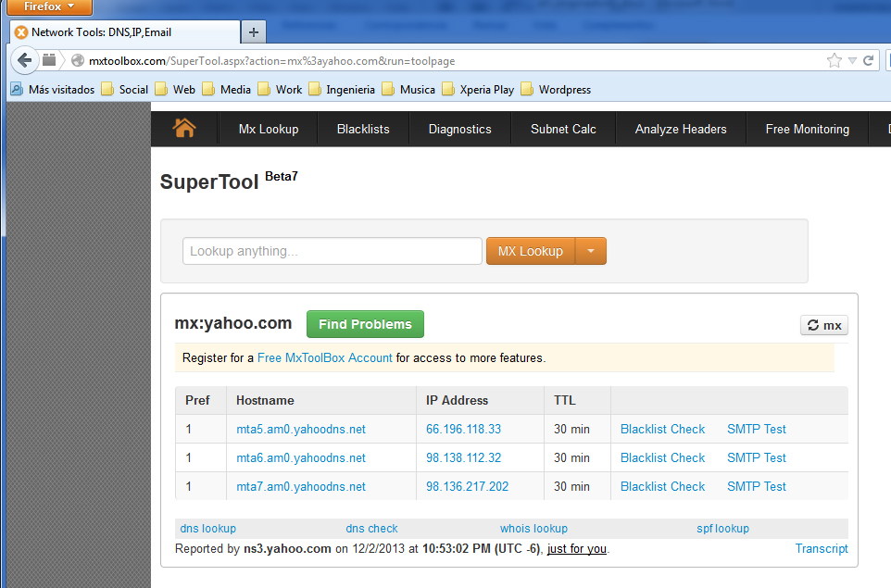
Task: Click the browser back arrow button
Action: [24, 60]
